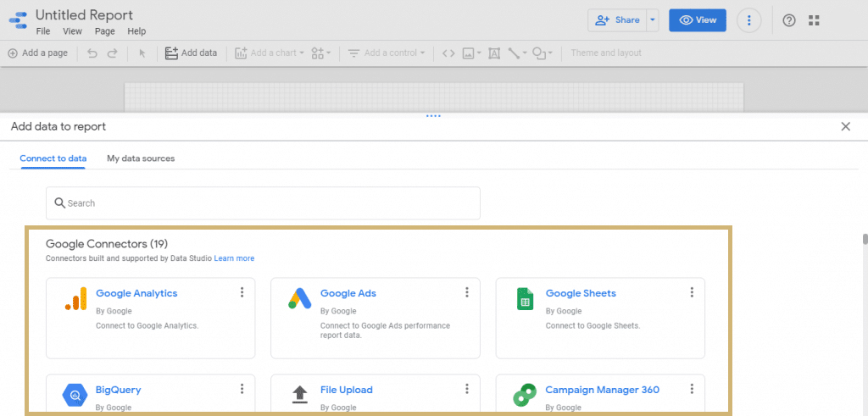Open Campaign Manager 360 options menu
Screen dimensions: 868x416
(x=692, y=389)
